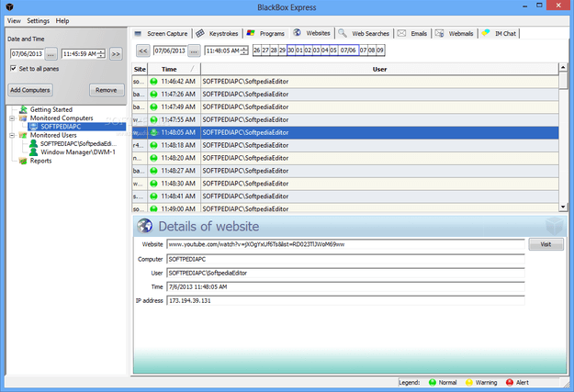Click the Monitored Users folder icon
This screenshot has width=574, height=392.
[23, 135]
